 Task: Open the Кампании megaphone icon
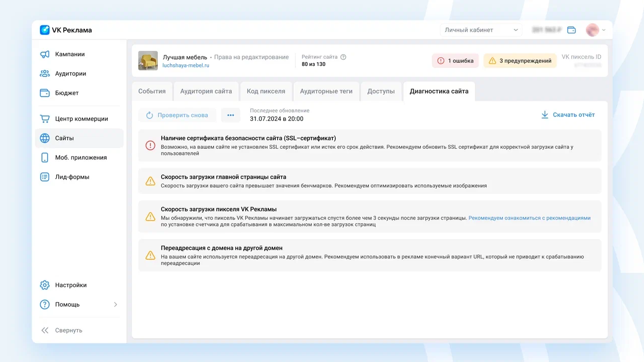coord(45,54)
